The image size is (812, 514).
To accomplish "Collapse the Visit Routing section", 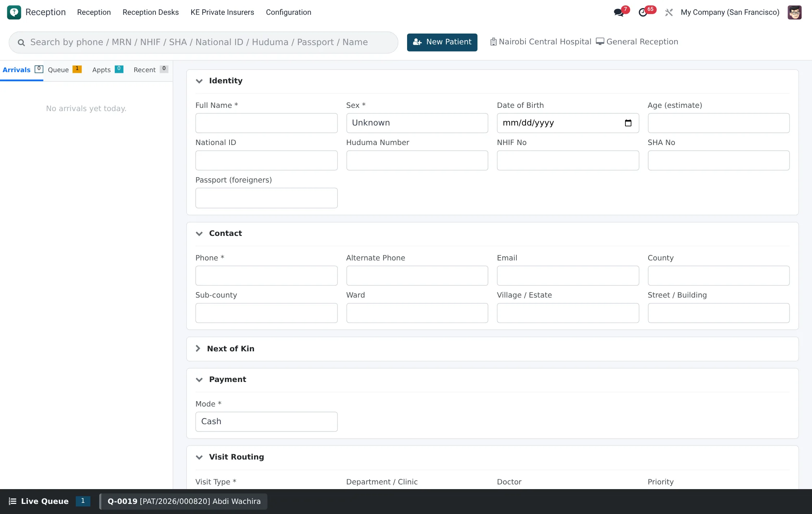I will coord(199,457).
